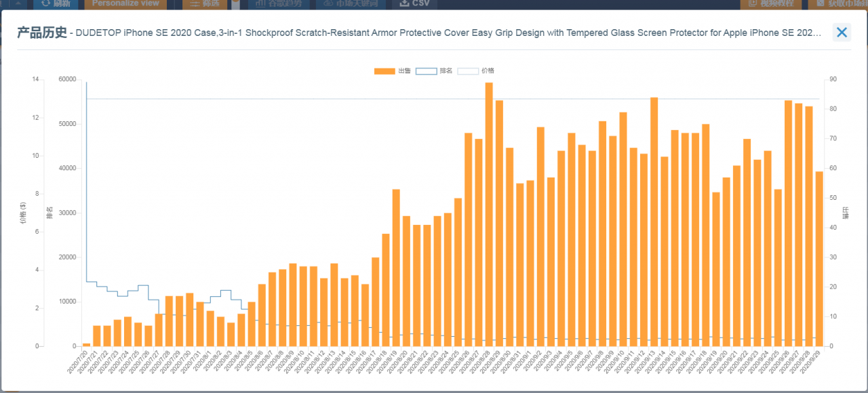Image resolution: width=868 pixels, height=393 pixels.
Task: Open Personalize view in the top bar
Action: pyautogui.click(x=125, y=3)
